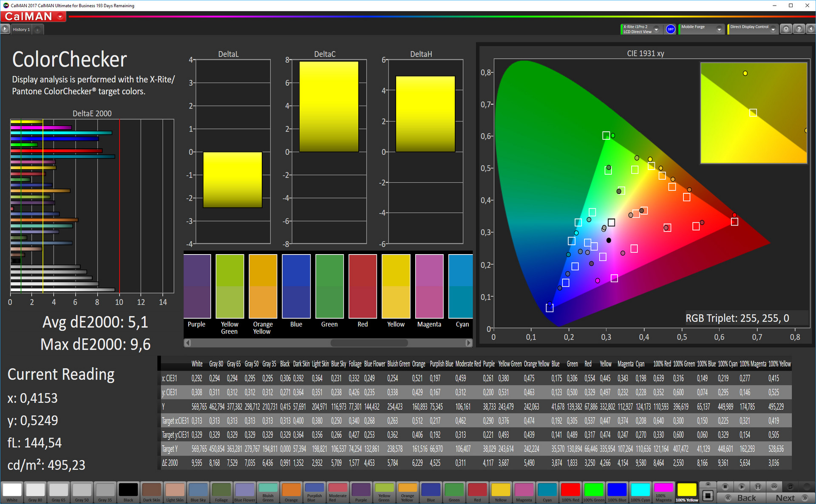
Task: Click the blue 197 meter timer badge
Action: 671,29
